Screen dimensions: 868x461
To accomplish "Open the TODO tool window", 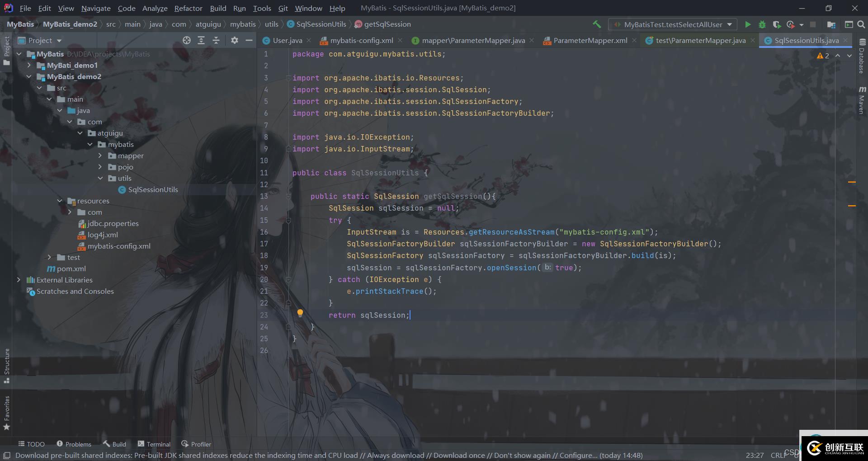I will 31,444.
